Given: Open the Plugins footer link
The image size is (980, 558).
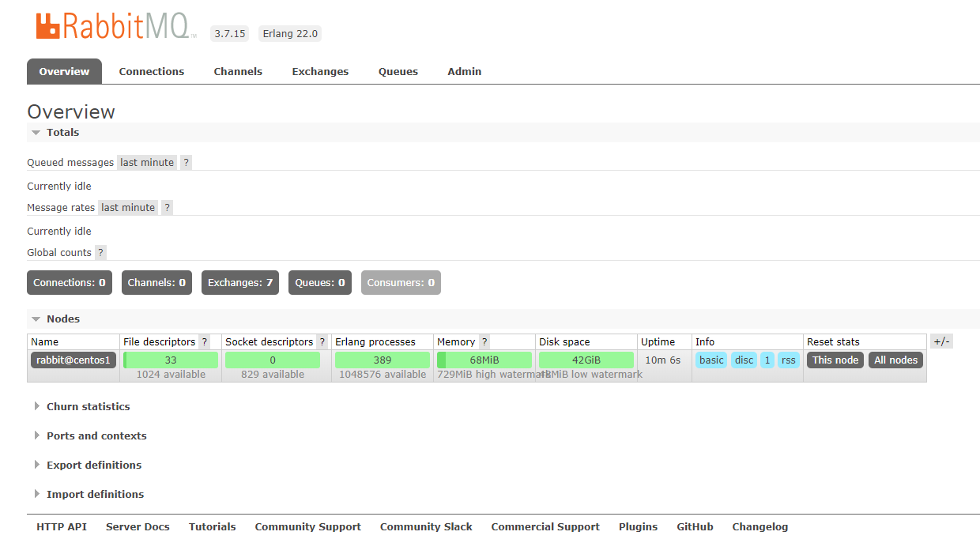Looking at the screenshot, I should (x=638, y=526).
